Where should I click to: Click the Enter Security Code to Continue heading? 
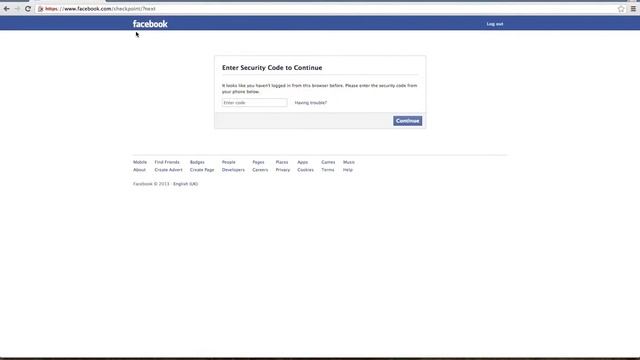[272, 68]
